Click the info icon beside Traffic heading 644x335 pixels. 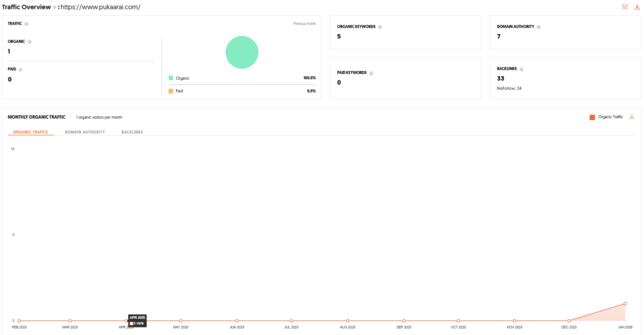click(x=26, y=24)
